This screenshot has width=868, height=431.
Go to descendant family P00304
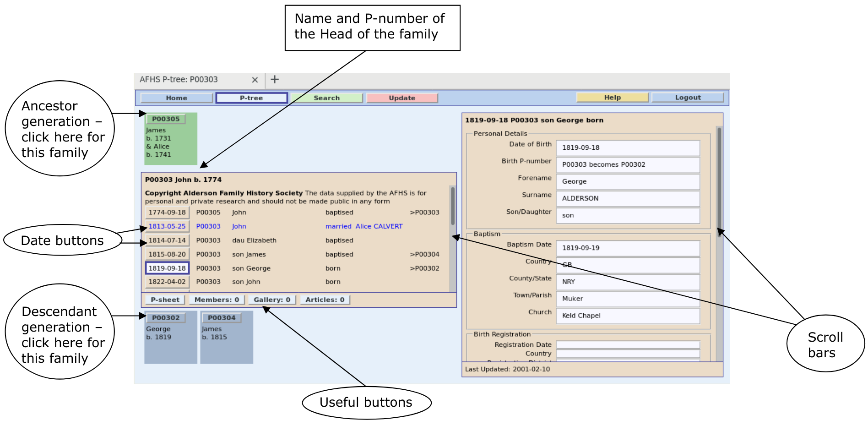(x=222, y=318)
